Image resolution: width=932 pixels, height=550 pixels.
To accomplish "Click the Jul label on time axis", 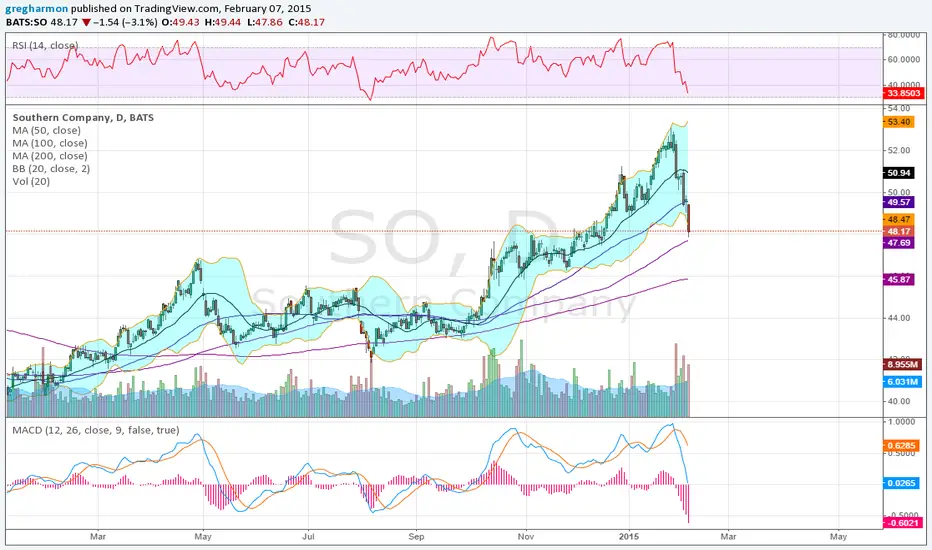I will click(x=308, y=536).
